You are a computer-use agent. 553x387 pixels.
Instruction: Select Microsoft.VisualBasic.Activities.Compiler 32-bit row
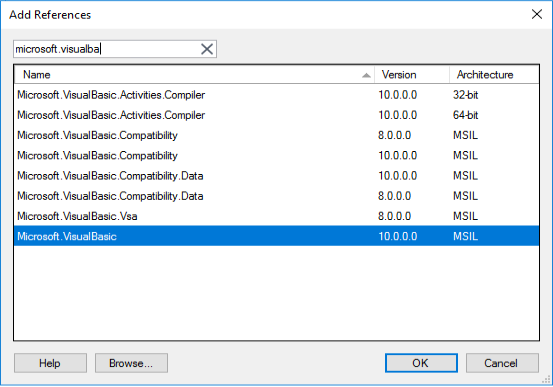(276, 95)
